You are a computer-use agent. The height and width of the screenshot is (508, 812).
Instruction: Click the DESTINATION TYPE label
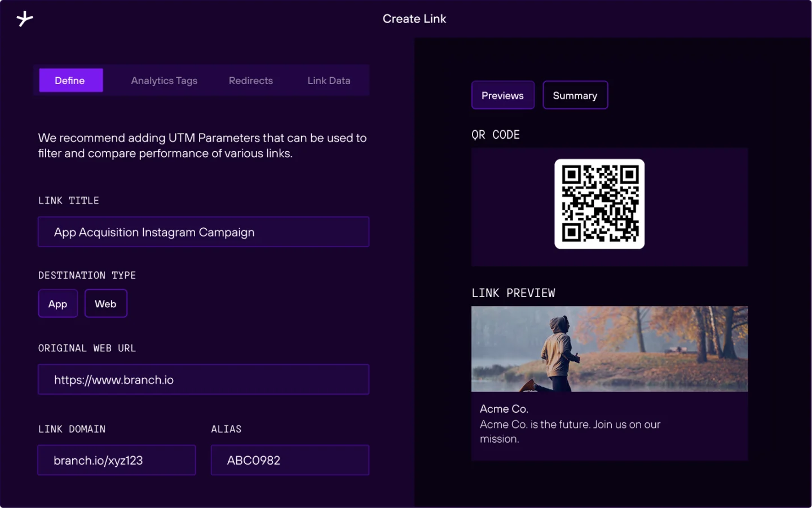(87, 275)
